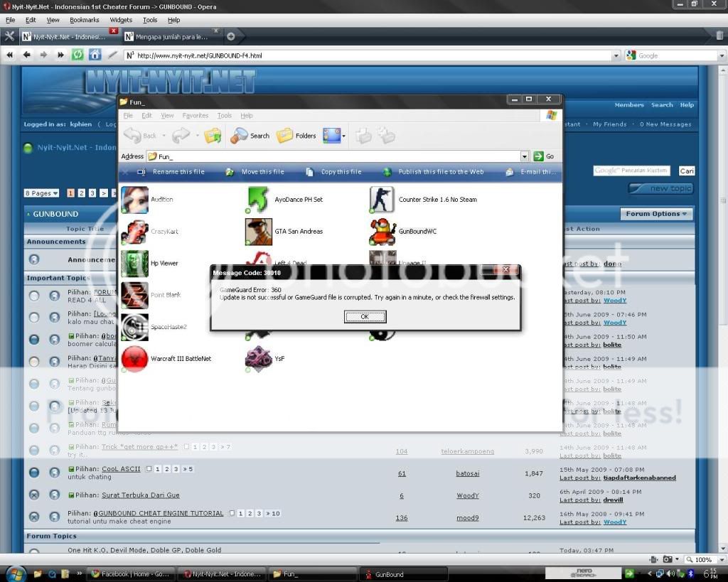Reload the page in Opera
Image resolution: width=728 pixels, height=582 pixels.
(x=77, y=55)
